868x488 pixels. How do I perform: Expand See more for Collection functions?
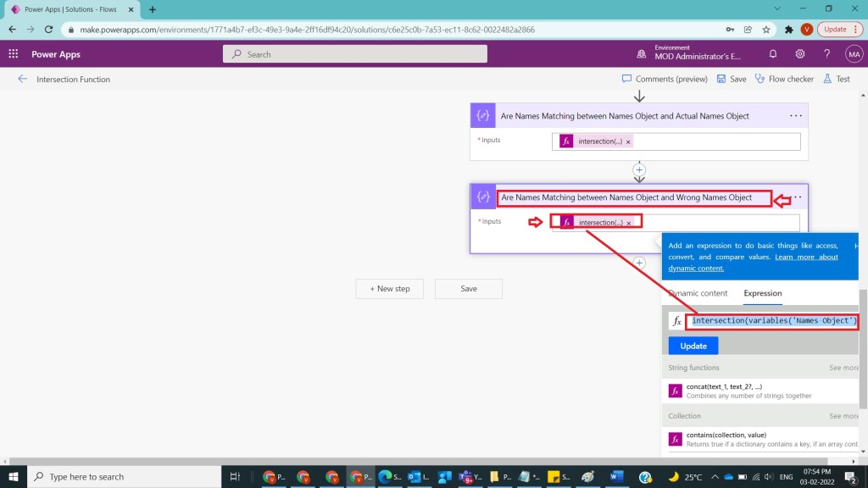[x=843, y=416]
